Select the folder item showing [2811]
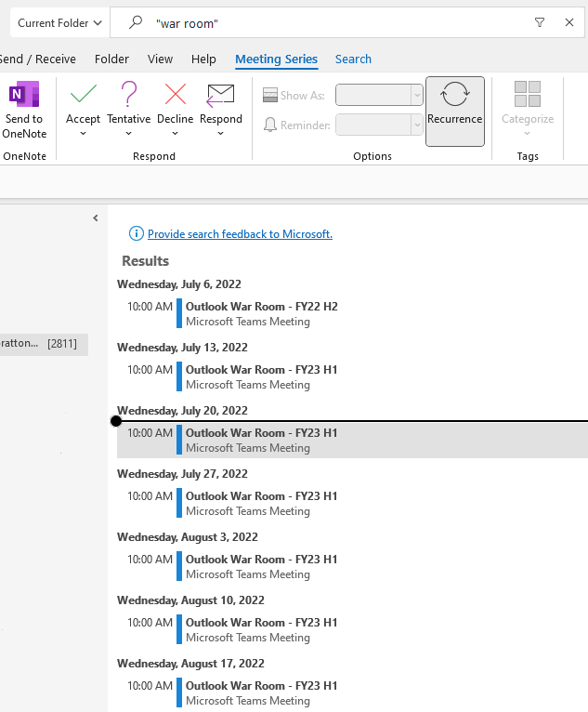Screen dimensions: 588x712 pyautogui.click(x=44, y=344)
